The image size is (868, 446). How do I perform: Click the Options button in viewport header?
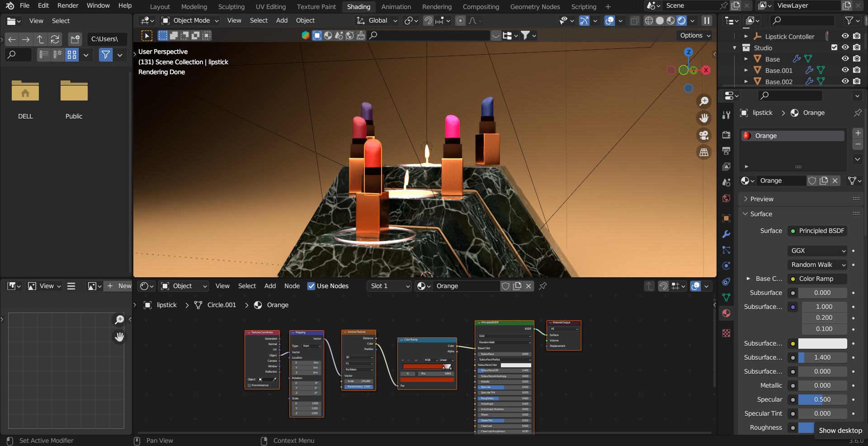695,35
